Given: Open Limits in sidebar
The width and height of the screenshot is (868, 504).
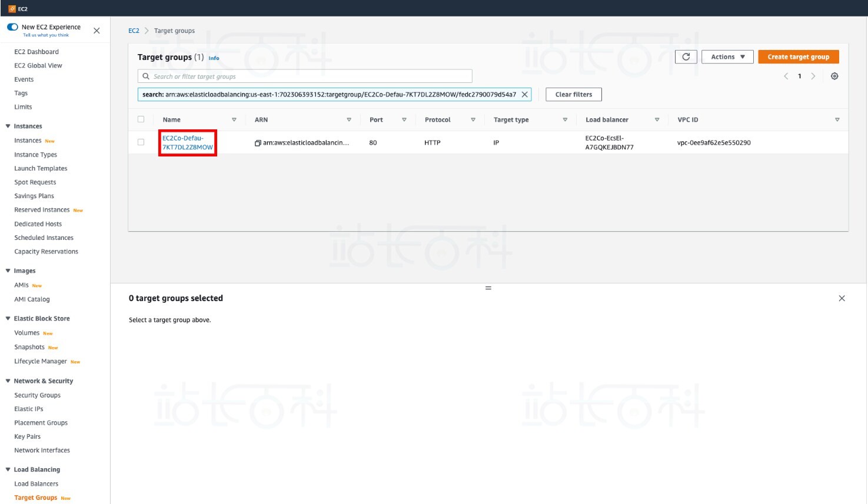Looking at the screenshot, I should point(23,107).
